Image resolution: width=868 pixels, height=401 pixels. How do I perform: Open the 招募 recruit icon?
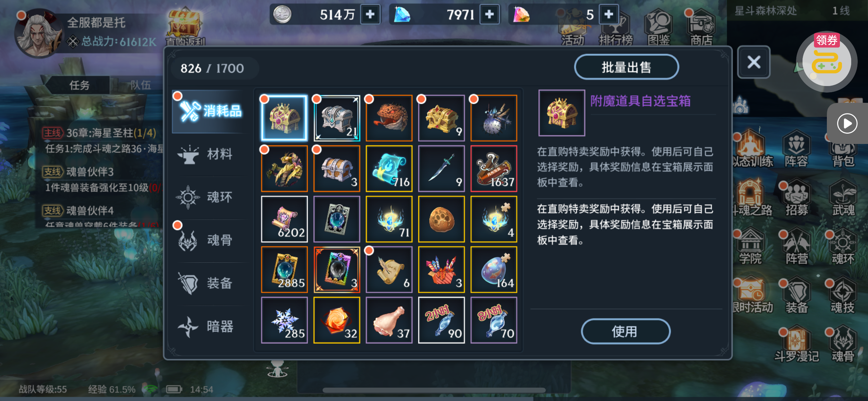pyautogui.click(x=796, y=199)
